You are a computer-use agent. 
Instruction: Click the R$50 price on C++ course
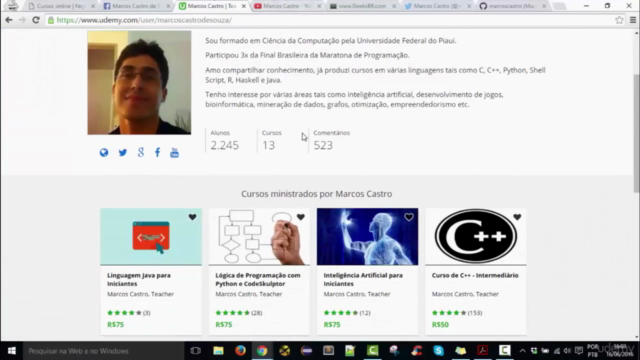[440, 325]
